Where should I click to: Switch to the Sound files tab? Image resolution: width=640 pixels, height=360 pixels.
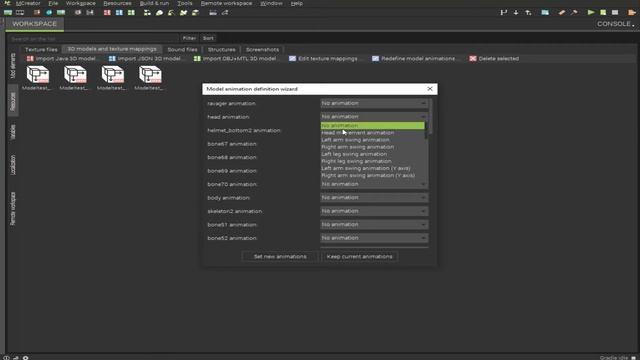click(x=182, y=49)
